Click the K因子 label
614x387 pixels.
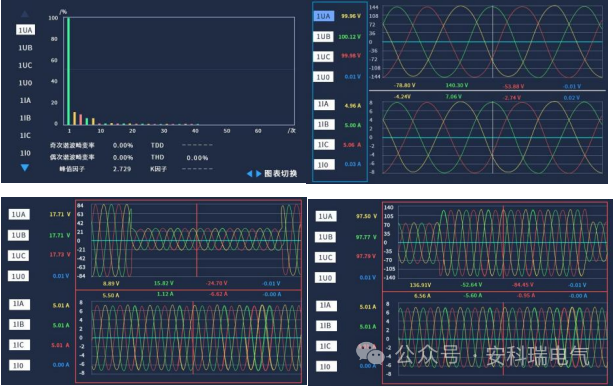click(159, 169)
